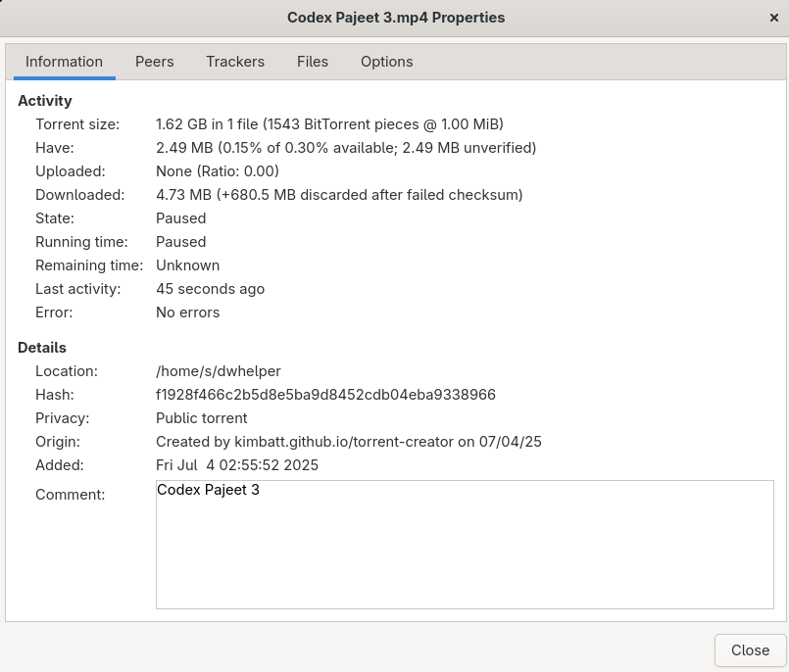Switch to the Files tab
The image size is (789, 672).
313,62
